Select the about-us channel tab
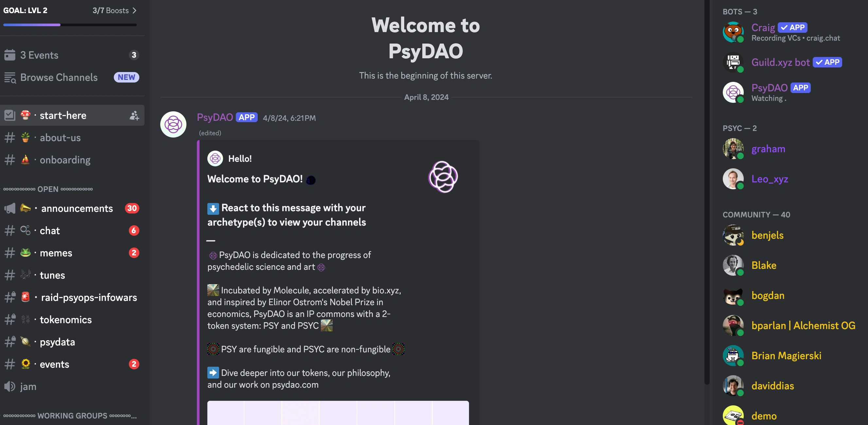This screenshot has height=425, width=868. 60,138
